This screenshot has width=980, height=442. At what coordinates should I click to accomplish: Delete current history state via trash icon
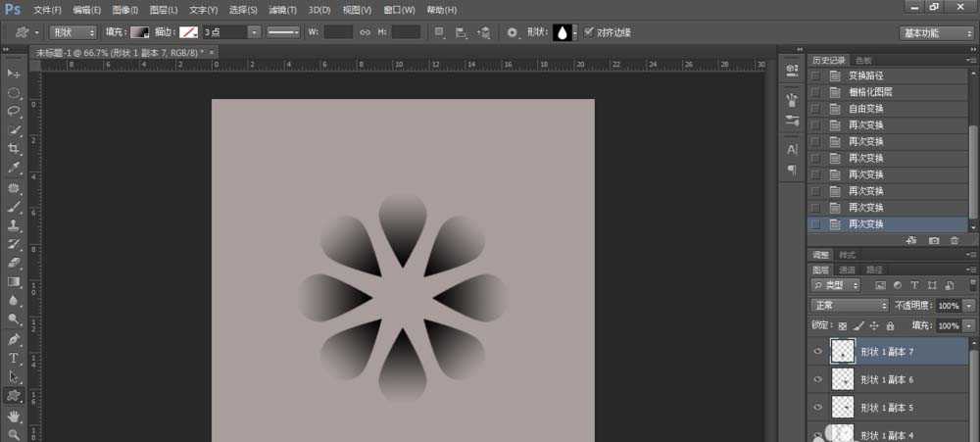(955, 240)
